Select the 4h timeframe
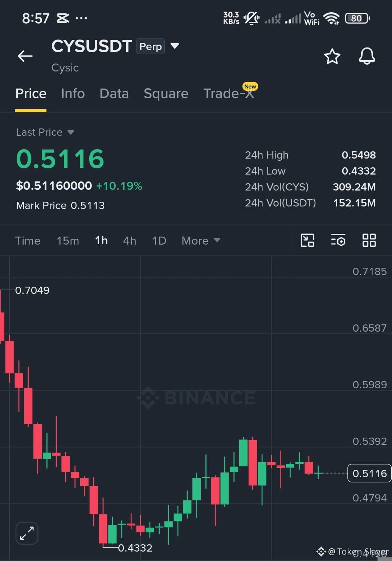392x561 pixels. coord(130,241)
